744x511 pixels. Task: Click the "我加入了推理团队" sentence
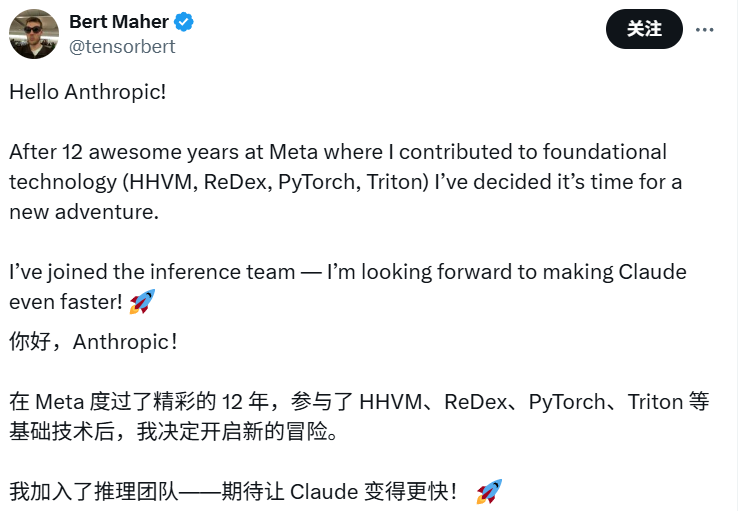[x=93, y=492]
